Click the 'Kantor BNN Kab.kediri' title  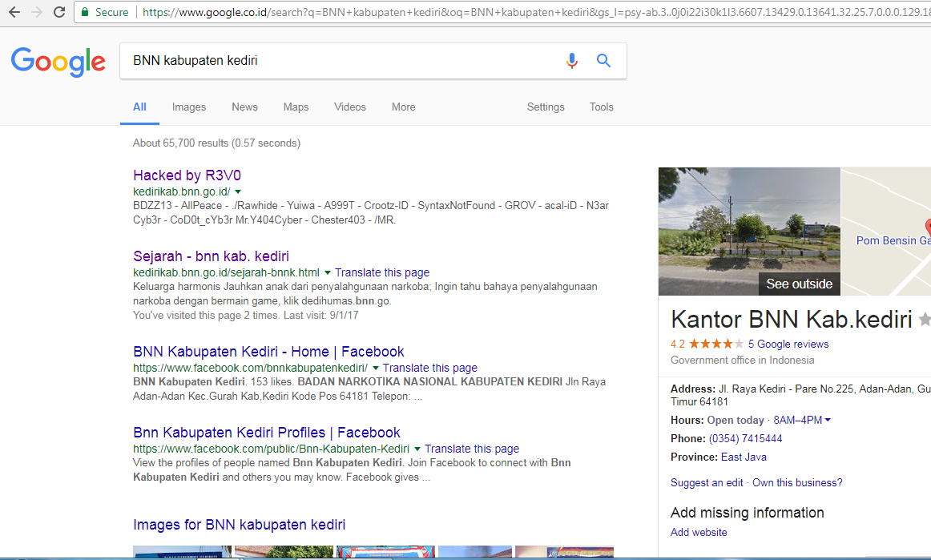coord(791,320)
